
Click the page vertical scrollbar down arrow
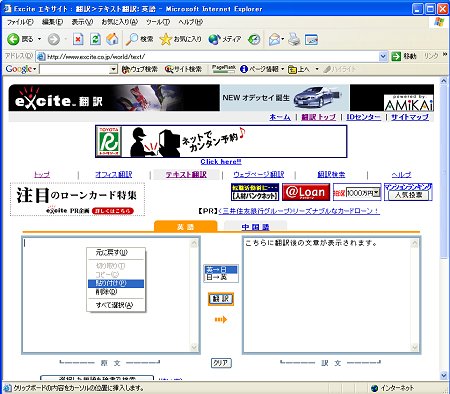(444, 375)
